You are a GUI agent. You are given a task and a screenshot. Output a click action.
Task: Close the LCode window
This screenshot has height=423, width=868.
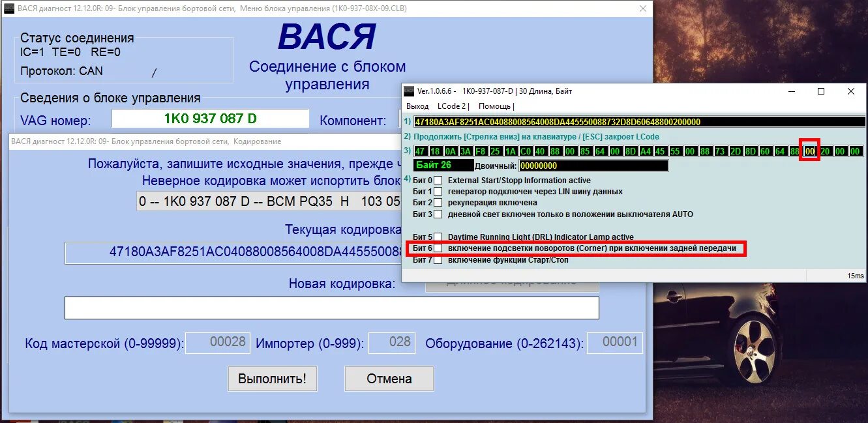click(x=851, y=91)
